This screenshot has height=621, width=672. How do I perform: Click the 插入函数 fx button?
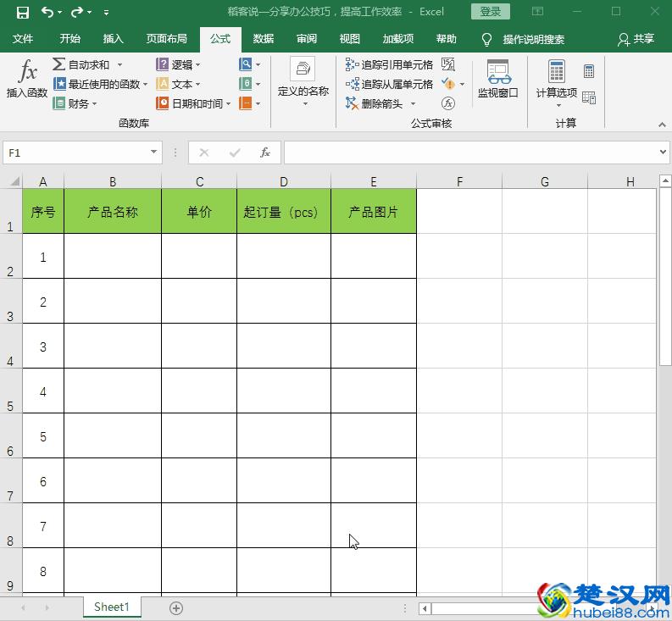(x=27, y=80)
